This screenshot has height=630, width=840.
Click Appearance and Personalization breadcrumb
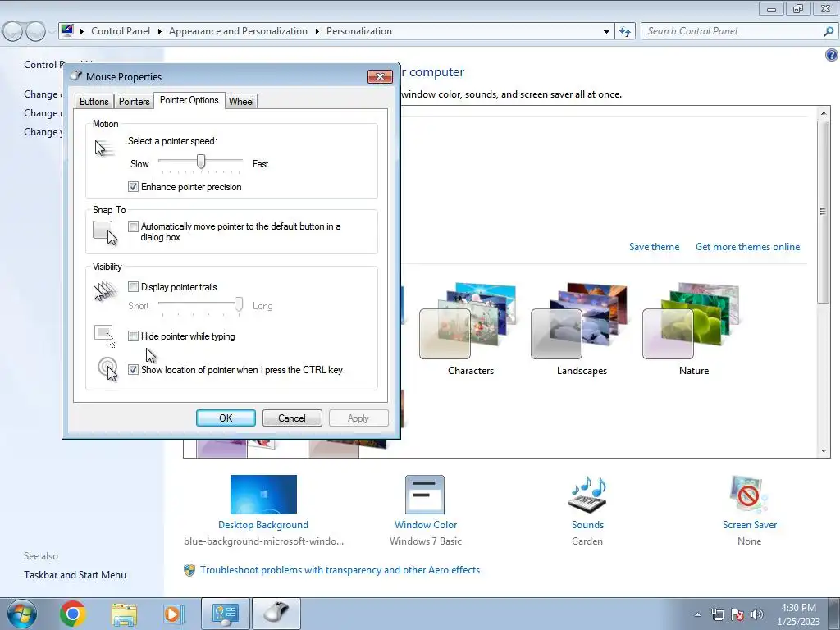239,31
